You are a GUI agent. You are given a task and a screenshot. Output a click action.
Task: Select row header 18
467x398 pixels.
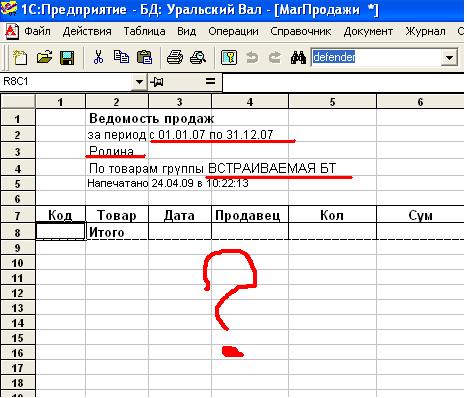click(x=18, y=383)
